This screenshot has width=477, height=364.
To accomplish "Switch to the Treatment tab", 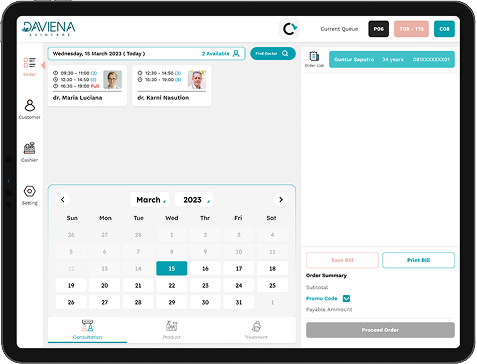I will [256, 330].
